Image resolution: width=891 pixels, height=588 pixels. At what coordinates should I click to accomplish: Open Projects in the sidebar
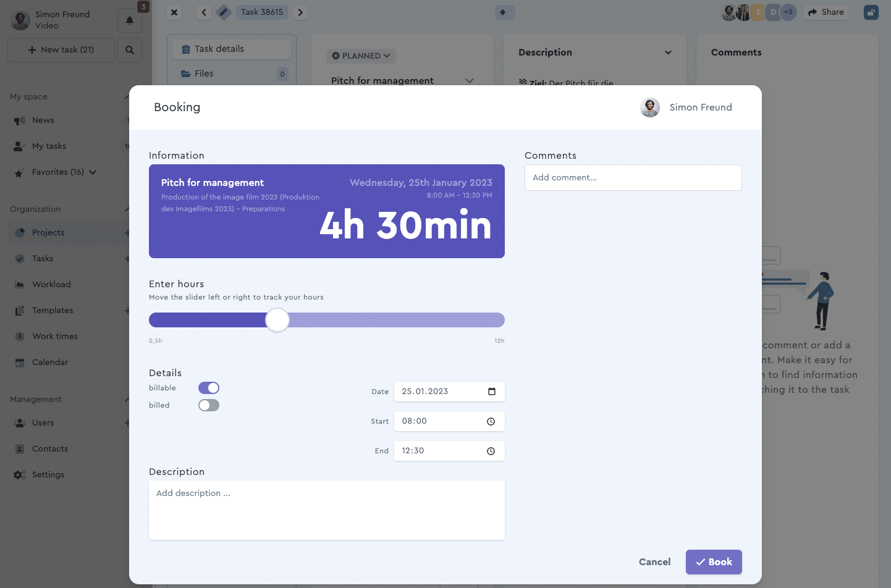coord(48,233)
